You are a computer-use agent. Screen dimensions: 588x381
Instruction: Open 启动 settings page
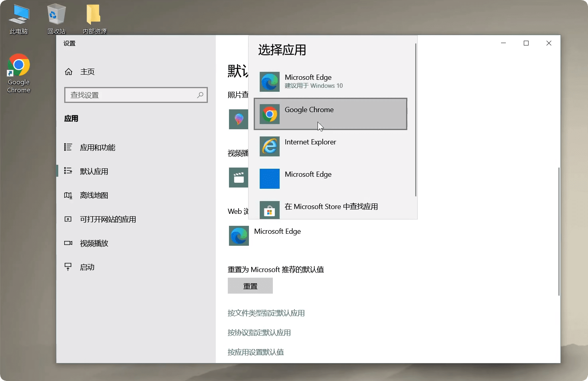(87, 267)
